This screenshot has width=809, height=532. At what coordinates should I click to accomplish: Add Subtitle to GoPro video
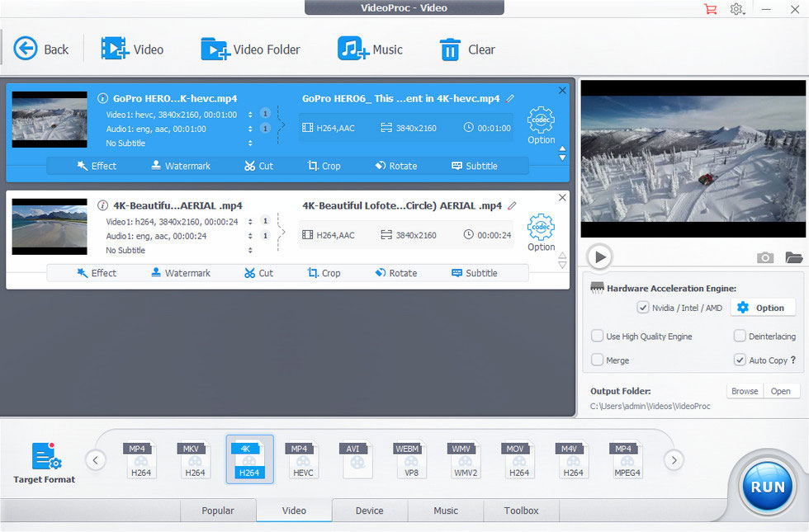(x=474, y=166)
